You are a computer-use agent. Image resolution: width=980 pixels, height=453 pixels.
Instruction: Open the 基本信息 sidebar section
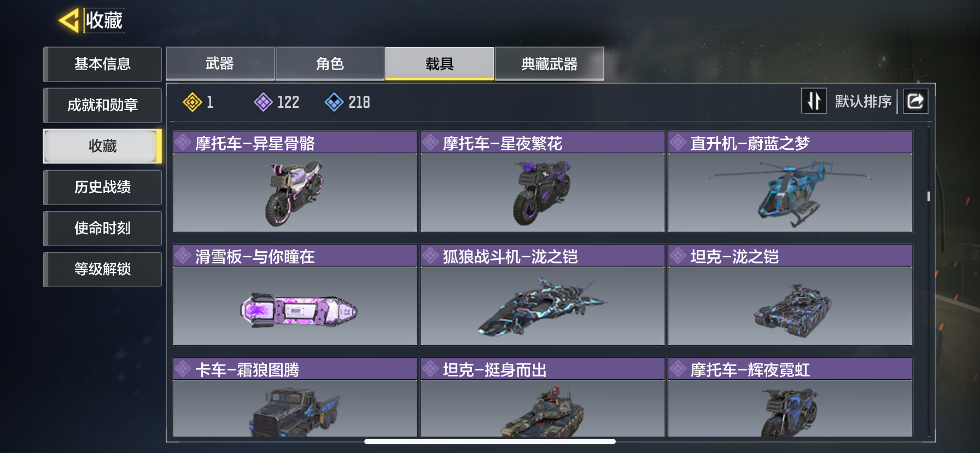[x=102, y=64]
